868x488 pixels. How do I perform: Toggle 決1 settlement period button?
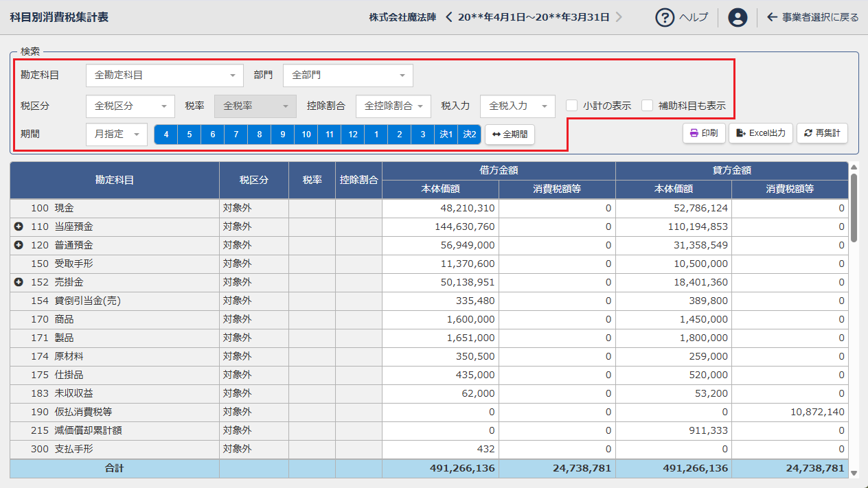(446, 135)
